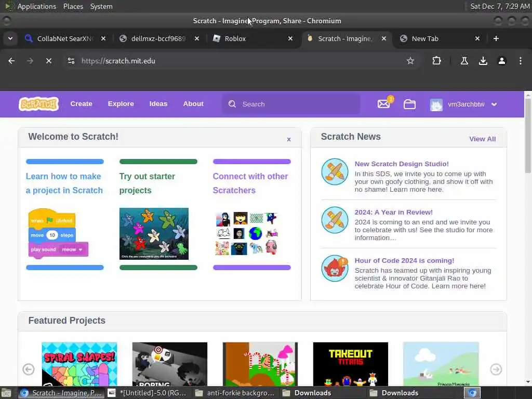Switch to the Roblox tab
Screen dimensions: 532x399
click(252, 38)
